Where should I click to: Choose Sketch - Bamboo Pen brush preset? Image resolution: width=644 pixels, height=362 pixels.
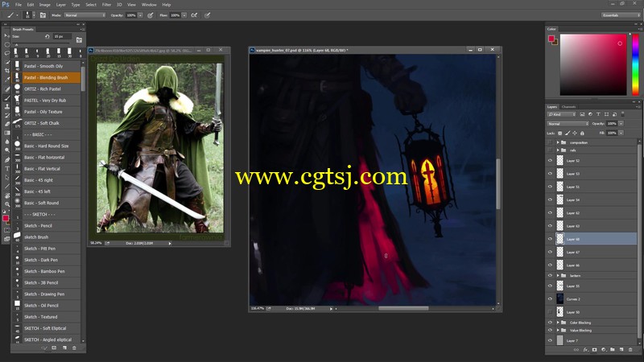coord(47,271)
